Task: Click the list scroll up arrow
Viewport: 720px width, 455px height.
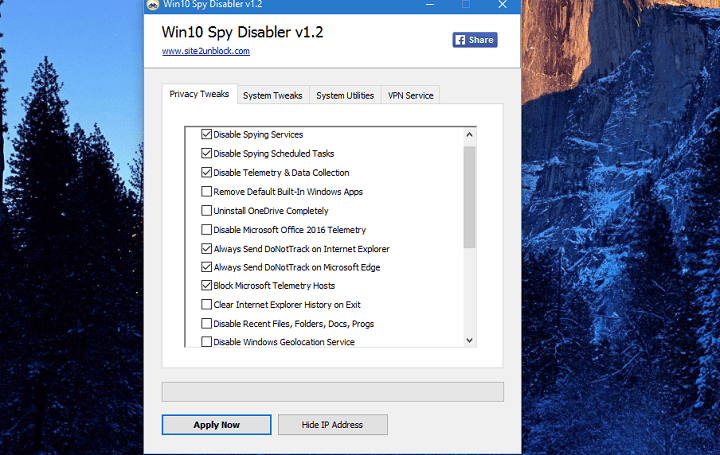Action: (469, 135)
